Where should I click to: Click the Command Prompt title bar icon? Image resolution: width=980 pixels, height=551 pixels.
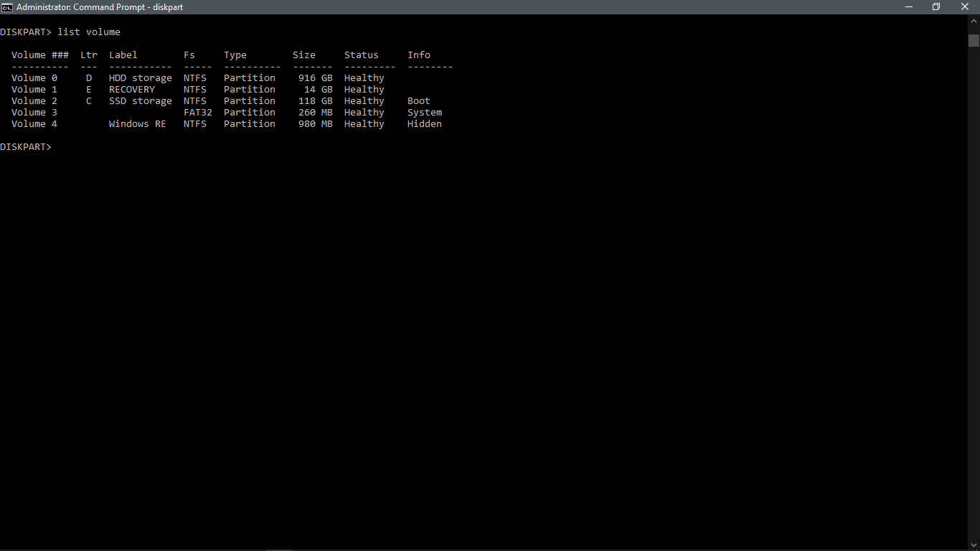click(x=6, y=6)
